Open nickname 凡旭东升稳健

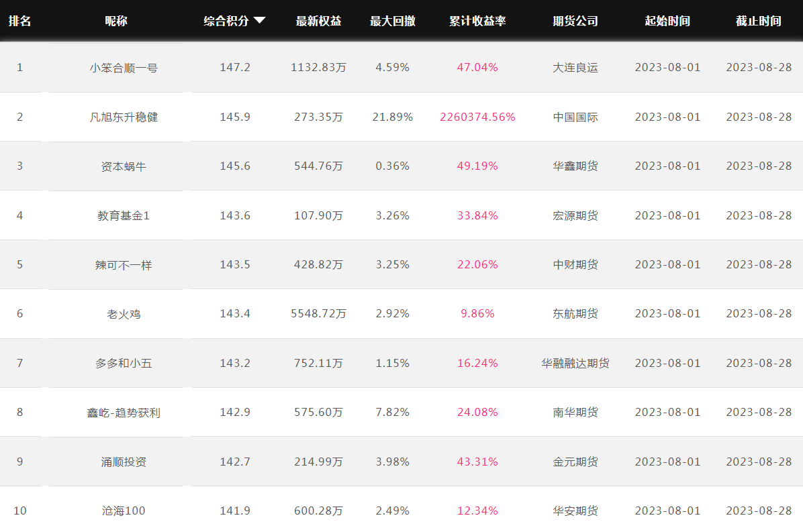(124, 117)
